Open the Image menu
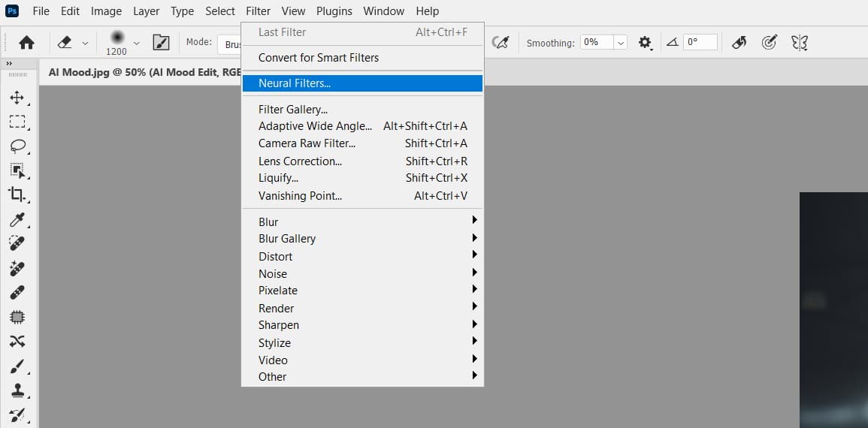This screenshot has height=428, width=868. coord(106,11)
